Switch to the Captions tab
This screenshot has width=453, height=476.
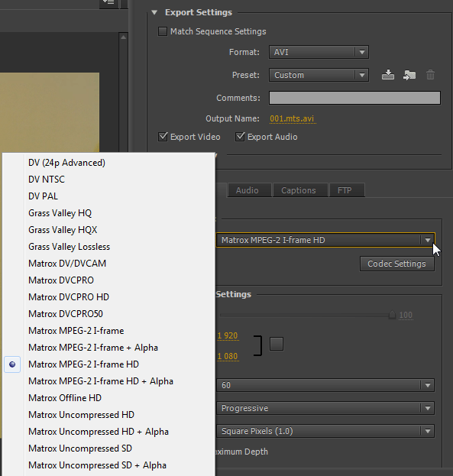pos(300,190)
